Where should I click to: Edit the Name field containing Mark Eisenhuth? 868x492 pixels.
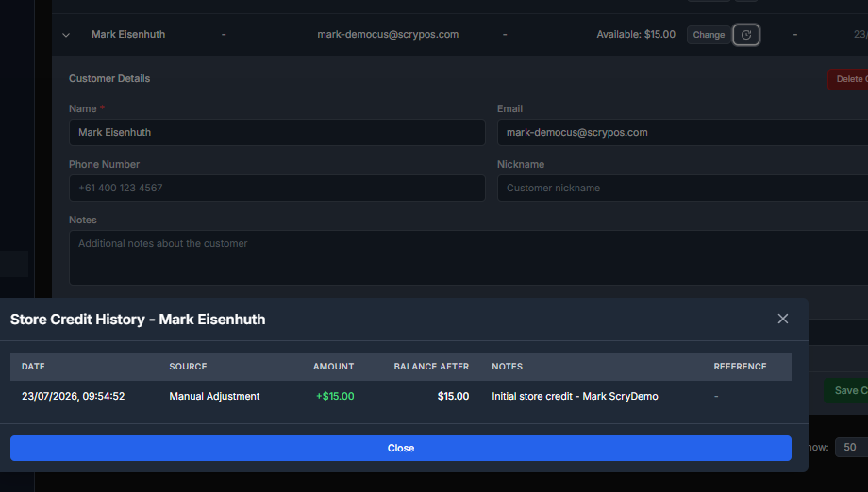click(x=277, y=133)
